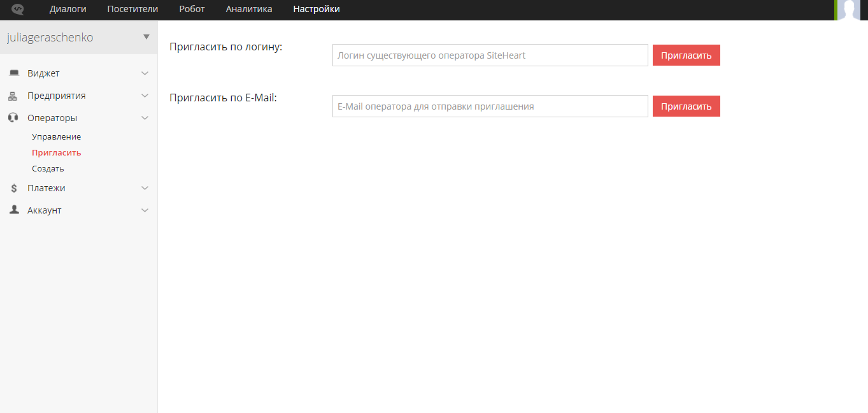Expand the Аккаунт section chevron
This screenshot has height=413, width=868.
click(x=145, y=210)
